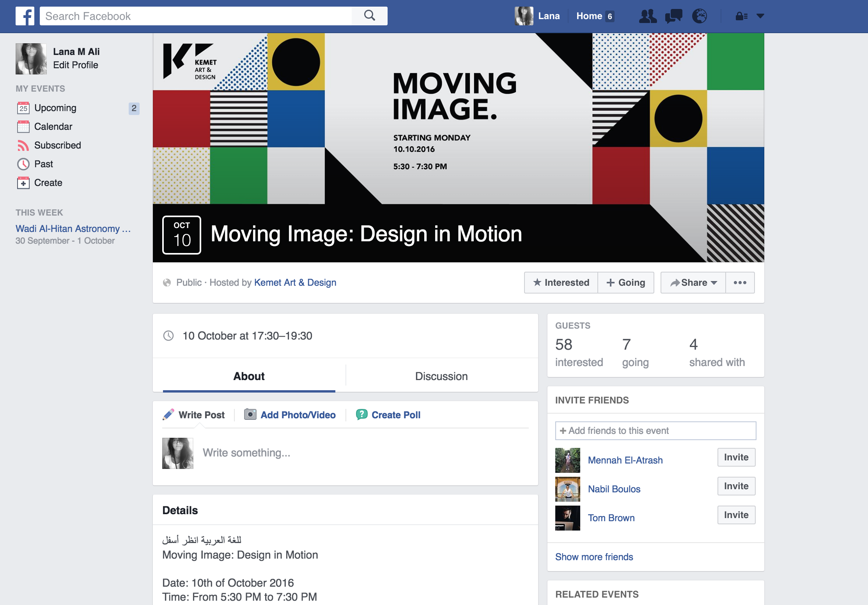Viewport: 868px width, 605px height.
Task: Toggle Going for this event
Action: (626, 283)
